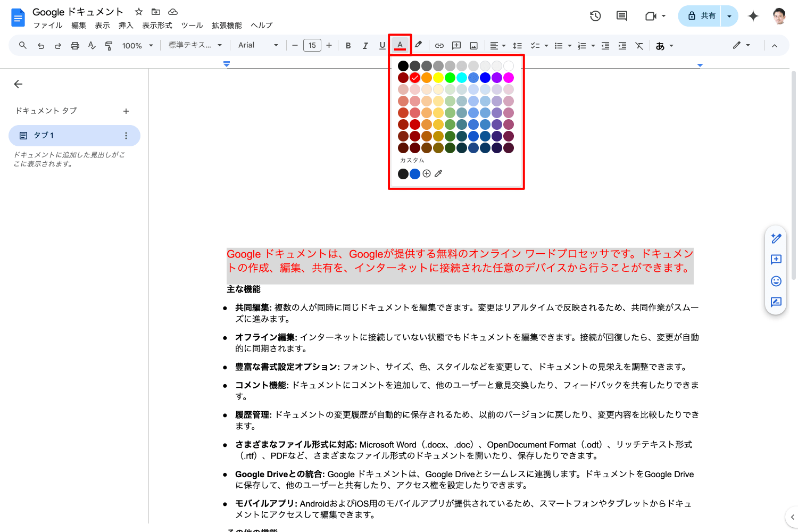
Task: Decrease the paragraph indent
Action: pos(605,46)
